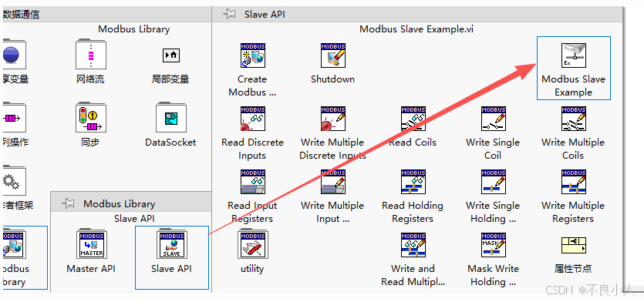Select the Read Discrete Inputs VI
This screenshot has height=302, width=644.
coord(253,119)
